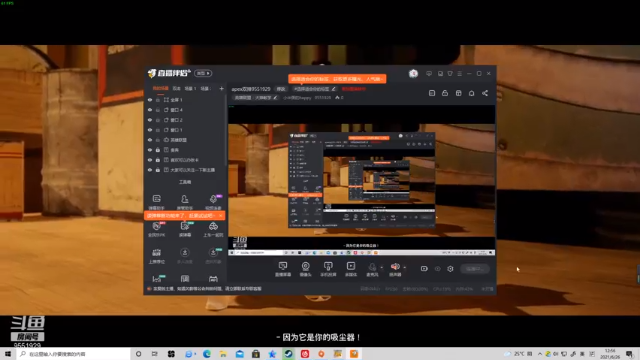This screenshot has height=360, width=640.
Task: Show hidden icons in Windows system tray
Action: click(540, 353)
